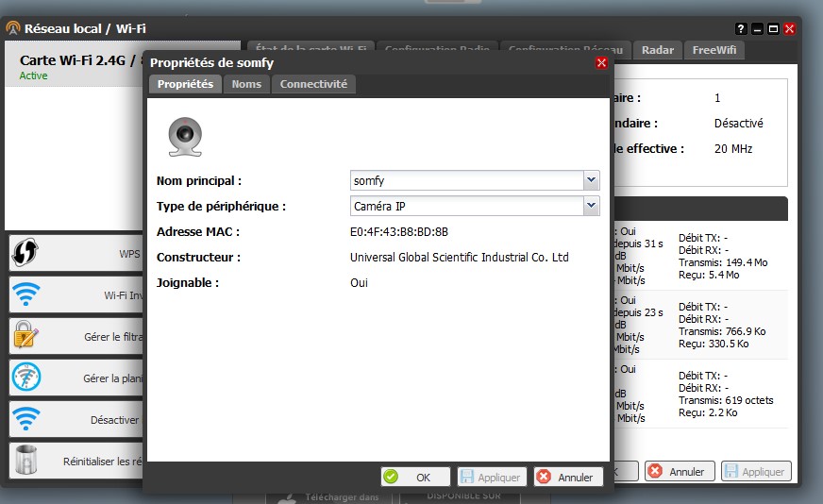
Task: Click the Réinitialiser trash can icon
Action: [x=25, y=461]
